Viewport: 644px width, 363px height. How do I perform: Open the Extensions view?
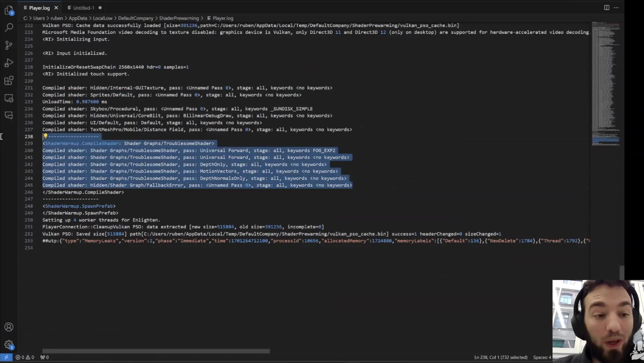8,80
